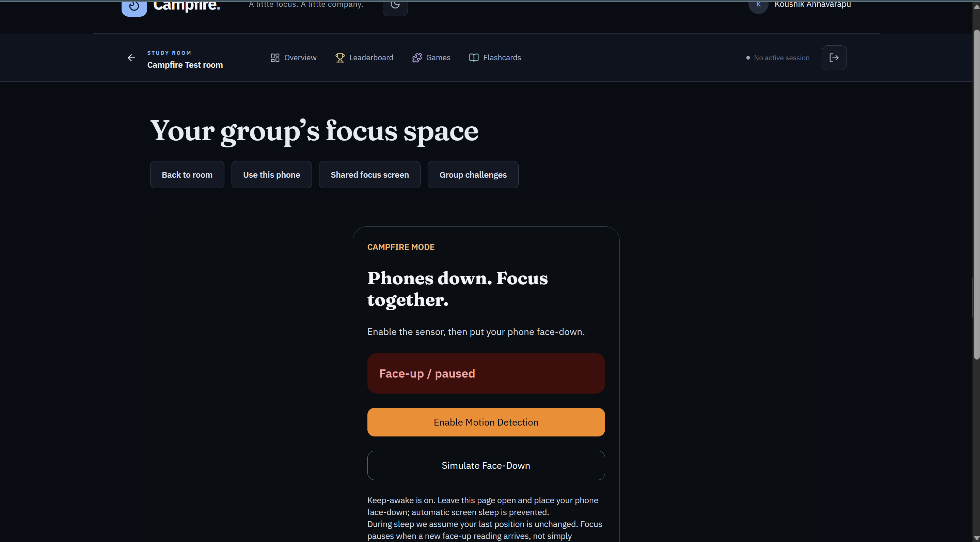The width and height of the screenshot is (980, 542).
Task: Open the Games tab
Action: 431,58
